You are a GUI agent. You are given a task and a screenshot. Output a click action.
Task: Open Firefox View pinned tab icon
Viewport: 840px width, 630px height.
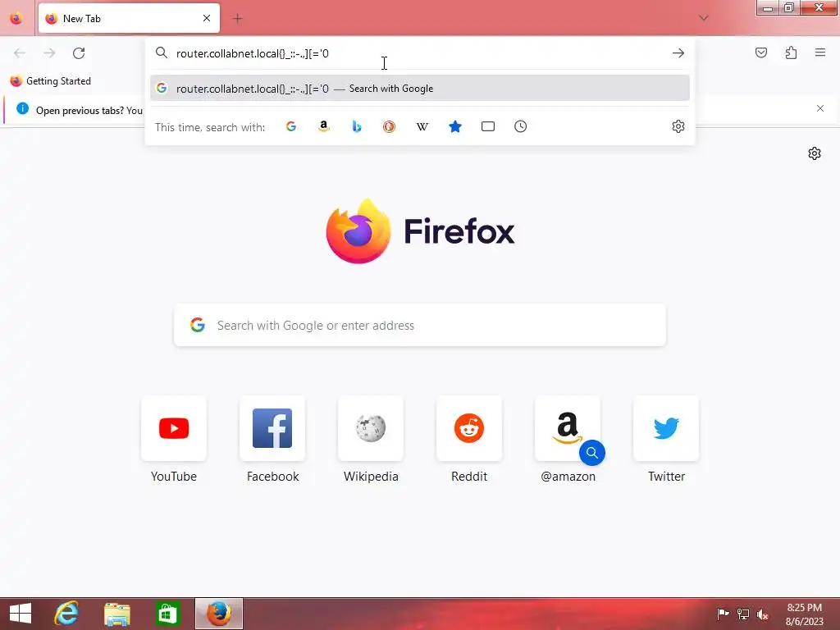pyautogui.click(x=16, y=19)
